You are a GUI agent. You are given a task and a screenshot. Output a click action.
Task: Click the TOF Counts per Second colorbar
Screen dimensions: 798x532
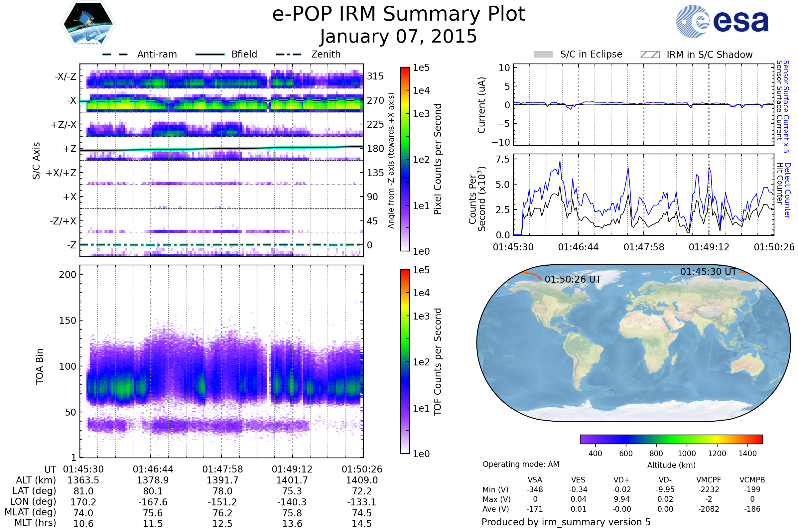(405, 361)
